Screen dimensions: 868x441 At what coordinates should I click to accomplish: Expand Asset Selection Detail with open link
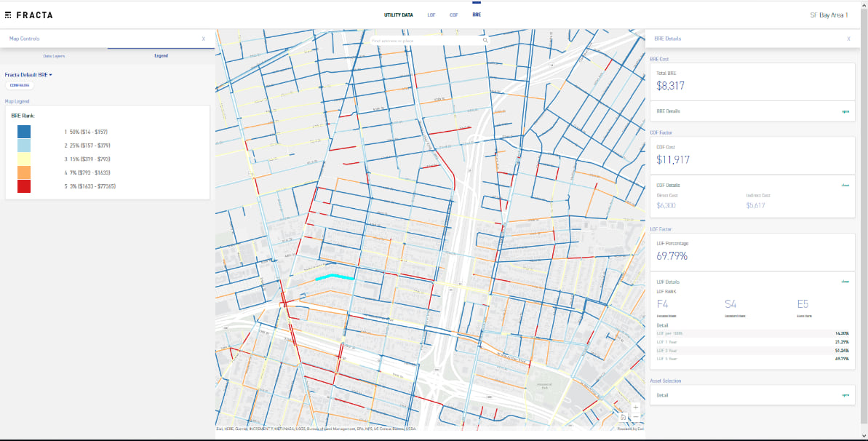[x=845, y=396]
